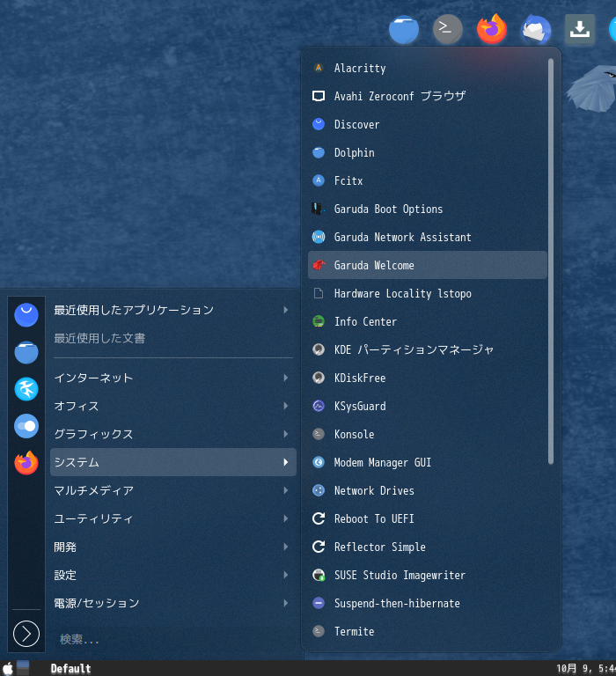Image resolution: width=616 pixels, height=676 pixels.
Task: Click the Termite icon in the list
Action: point(319,632)
